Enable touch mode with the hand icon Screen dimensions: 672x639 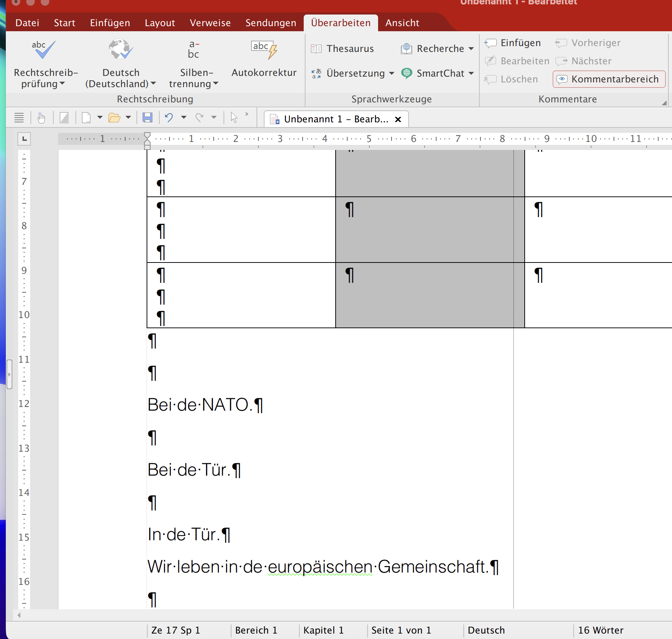(x=41, y=117)
